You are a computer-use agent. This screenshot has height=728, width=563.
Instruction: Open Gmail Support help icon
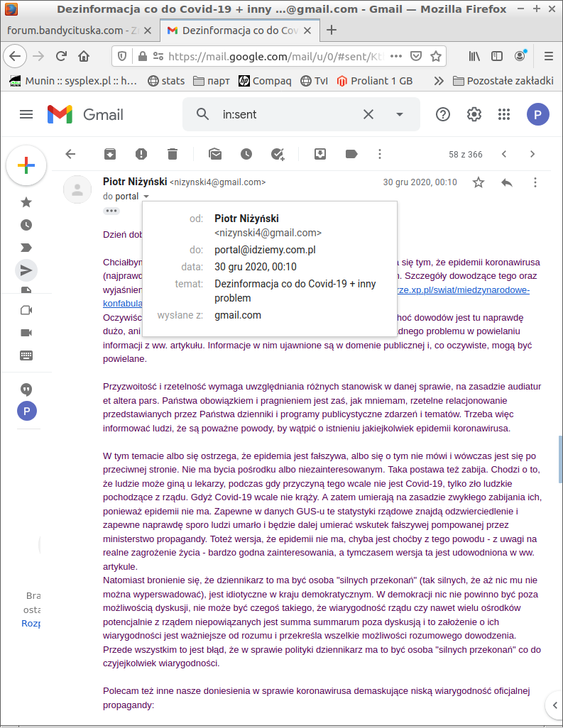click(x=443, y=114)
